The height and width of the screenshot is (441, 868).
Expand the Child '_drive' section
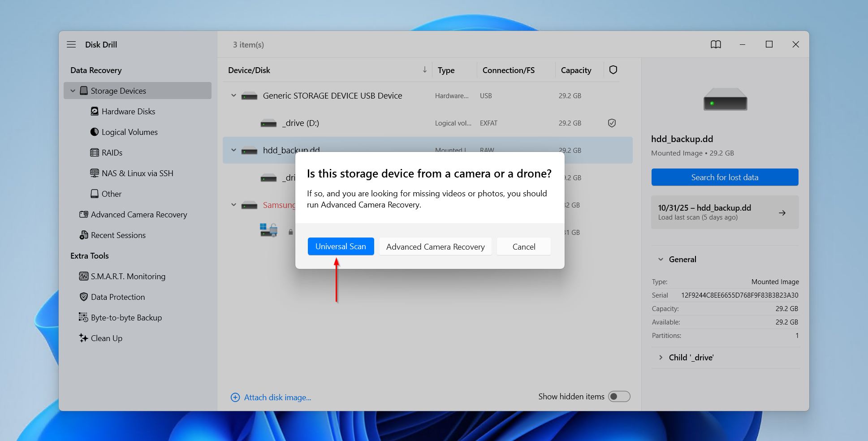(661, 358)
